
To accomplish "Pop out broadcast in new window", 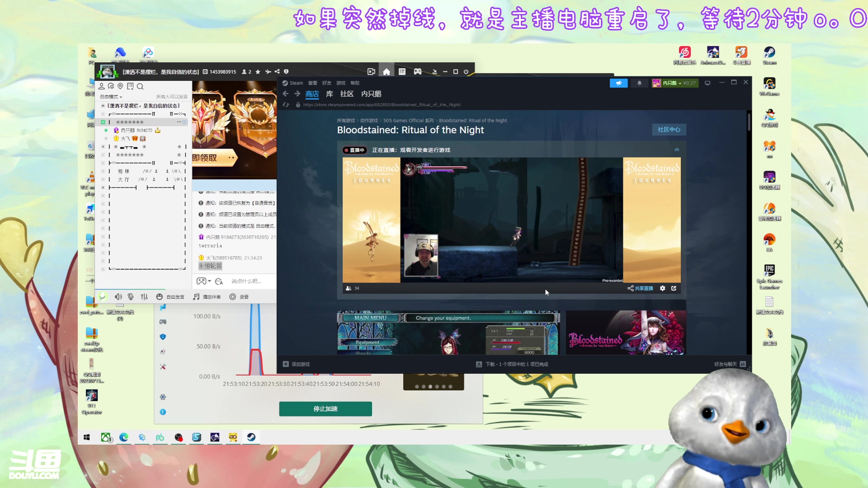I will (x=674, y=288).
